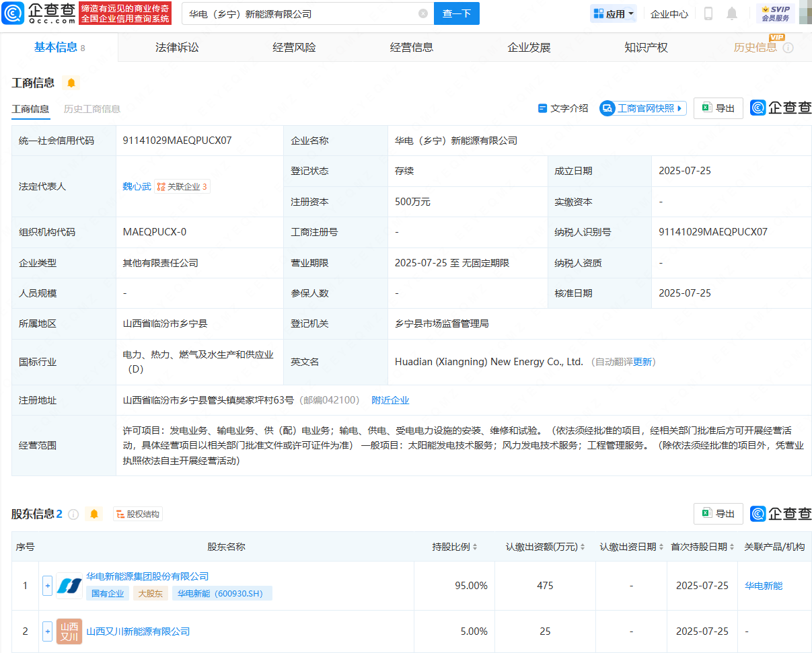Click the bell icon next to 工商信息
This screenshot has width=812, height=653.
72,83
